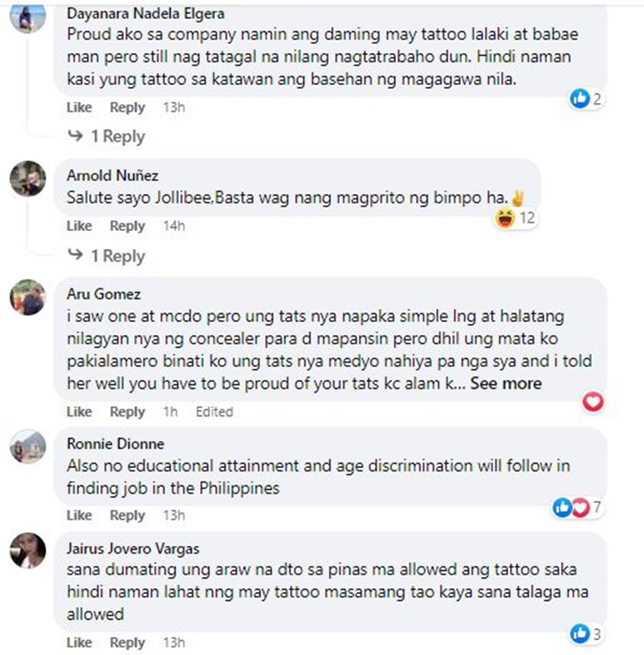644x655 pixels.
Task: Open the heart reaction on Aru Gomez's comment
Action: coord(593,402)
